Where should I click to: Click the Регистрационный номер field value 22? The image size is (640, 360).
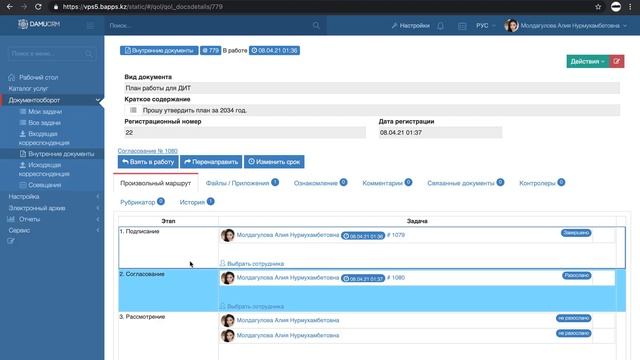(x=245, y=133)
